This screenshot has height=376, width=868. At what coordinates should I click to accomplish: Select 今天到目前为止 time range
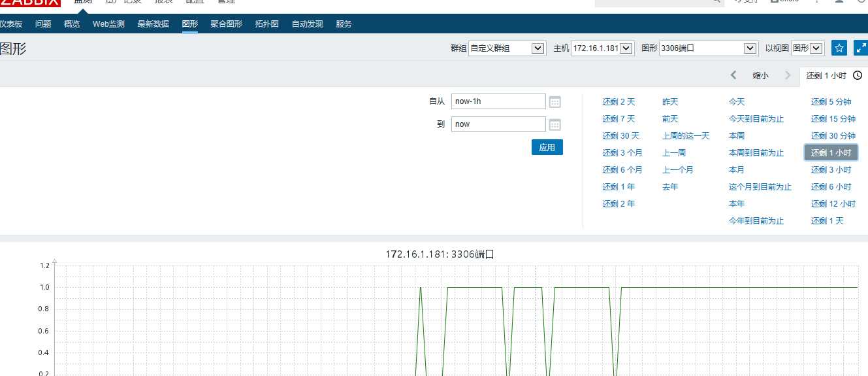coord(756,119)
